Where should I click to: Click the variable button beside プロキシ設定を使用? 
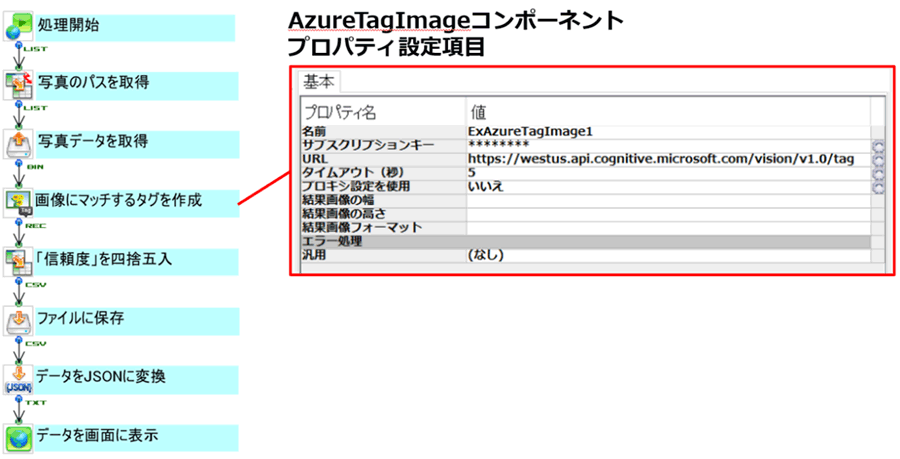point(878,188)
